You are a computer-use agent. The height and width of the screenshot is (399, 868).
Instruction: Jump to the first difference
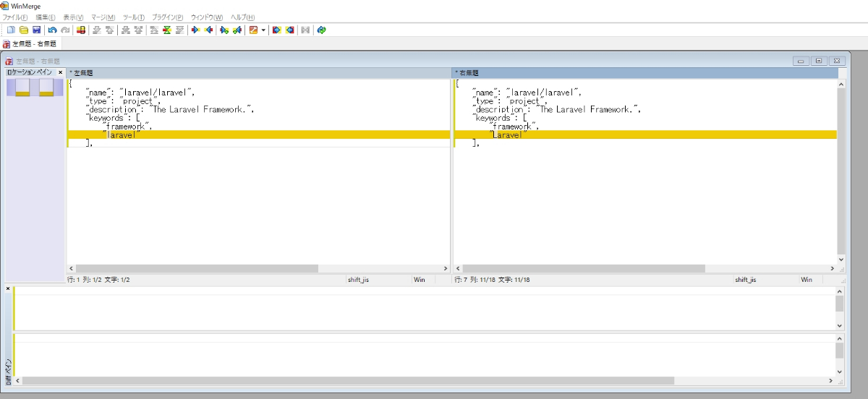(154, 30)
